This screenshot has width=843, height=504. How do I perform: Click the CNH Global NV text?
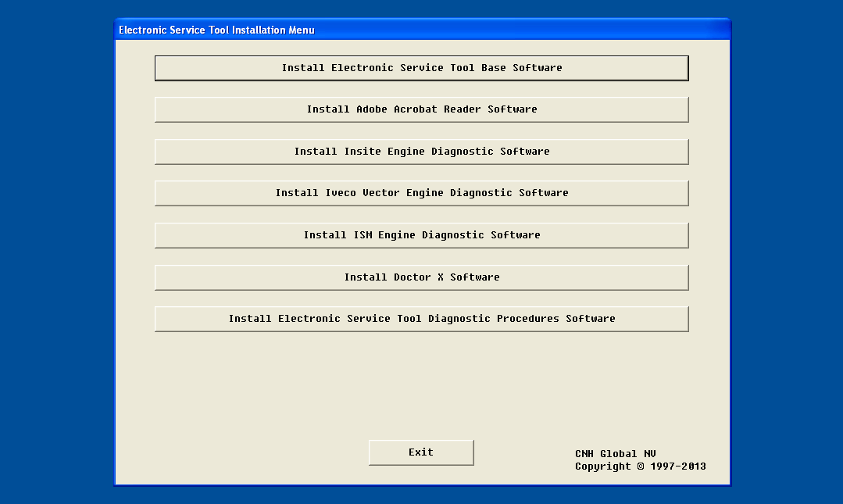coord(615,453)
